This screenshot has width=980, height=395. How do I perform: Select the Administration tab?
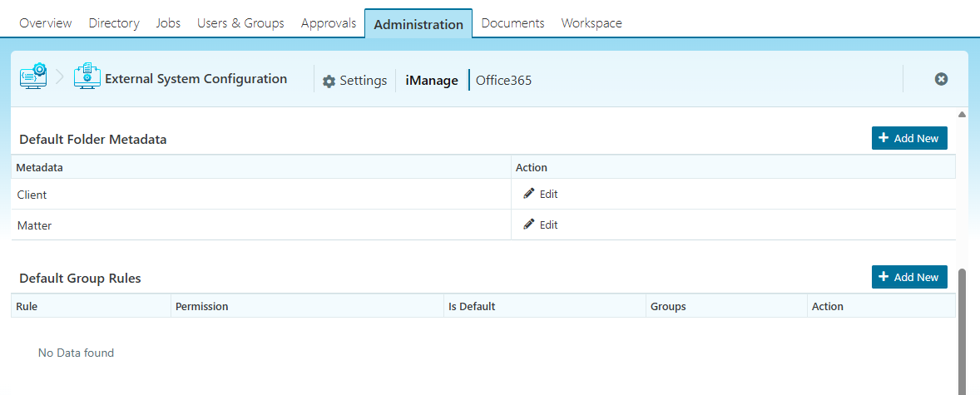pos(418,24)
